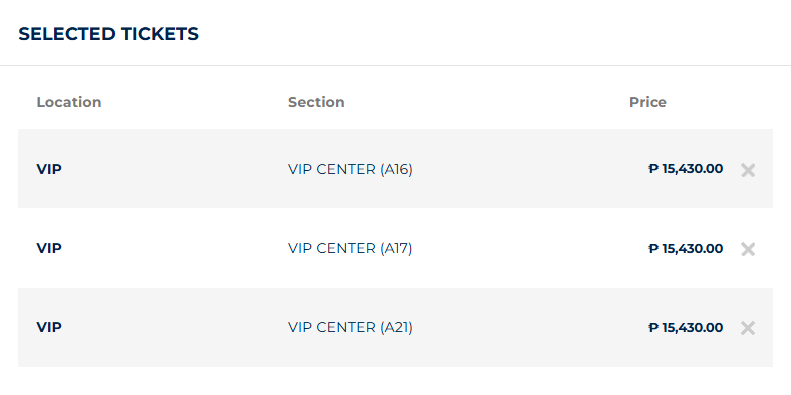Click the Location column header
The height and width of the screenshot is (395, 791).
click(x=69, y=102)
